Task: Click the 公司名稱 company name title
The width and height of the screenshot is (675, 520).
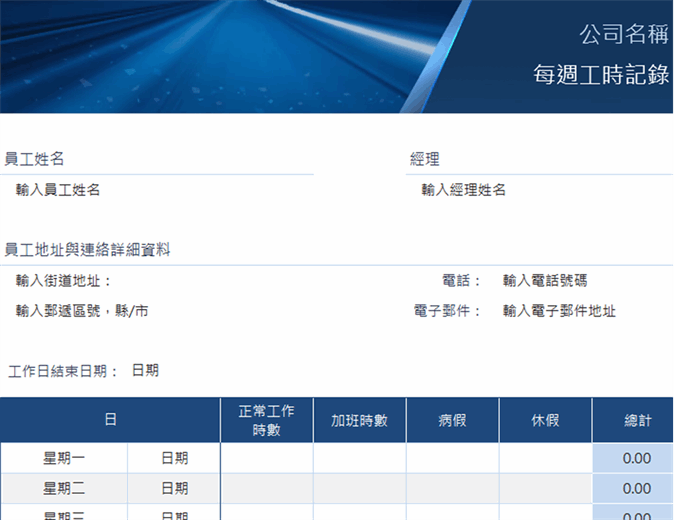Action: 623,35
